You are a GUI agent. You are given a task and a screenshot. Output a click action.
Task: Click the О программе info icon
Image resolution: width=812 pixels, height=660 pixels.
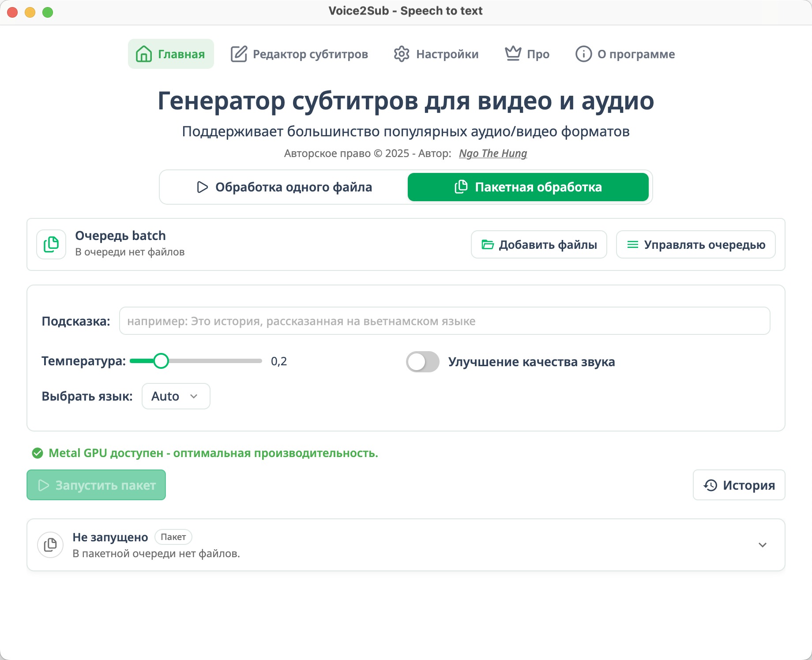pyautogui.click(x=583, y=54)
